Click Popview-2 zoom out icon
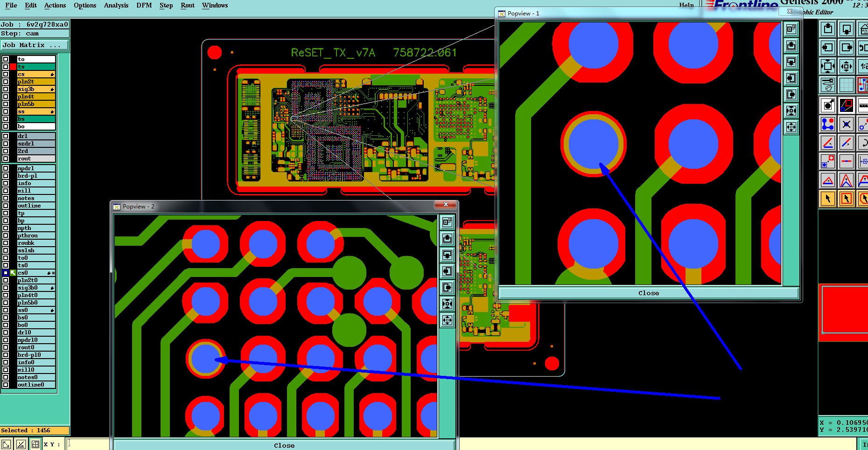Screen dimensions: 868x450 tap(447, 320)
